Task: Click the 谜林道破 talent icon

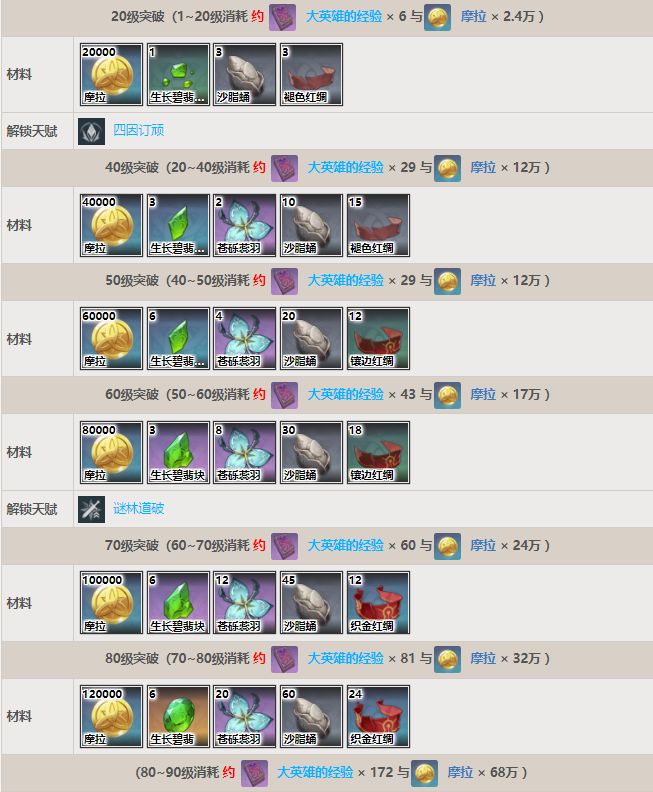Action: click(91, 509)
